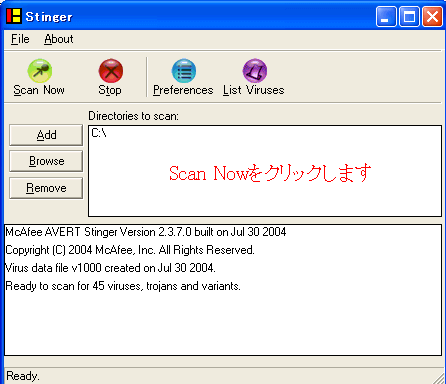Open Preferences via the blue list icon
This screenshot has width=446, height=384.
pos(184,71)
